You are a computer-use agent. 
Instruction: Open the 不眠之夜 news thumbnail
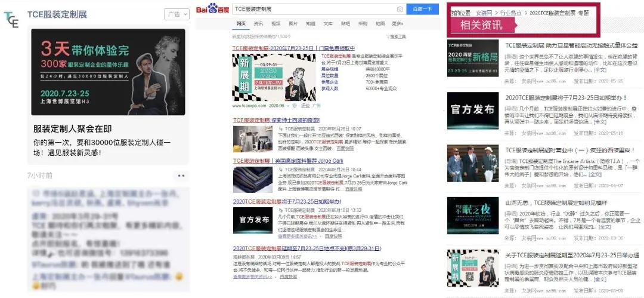472,211
